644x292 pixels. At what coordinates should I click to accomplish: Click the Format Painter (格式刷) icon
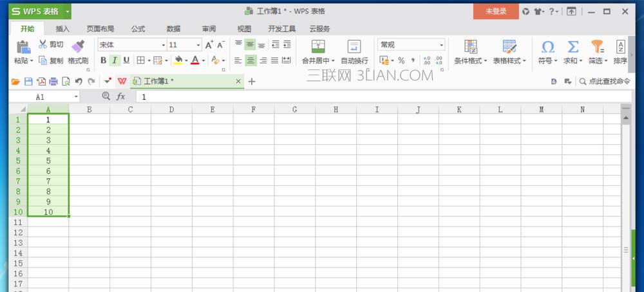pos(78,46)
